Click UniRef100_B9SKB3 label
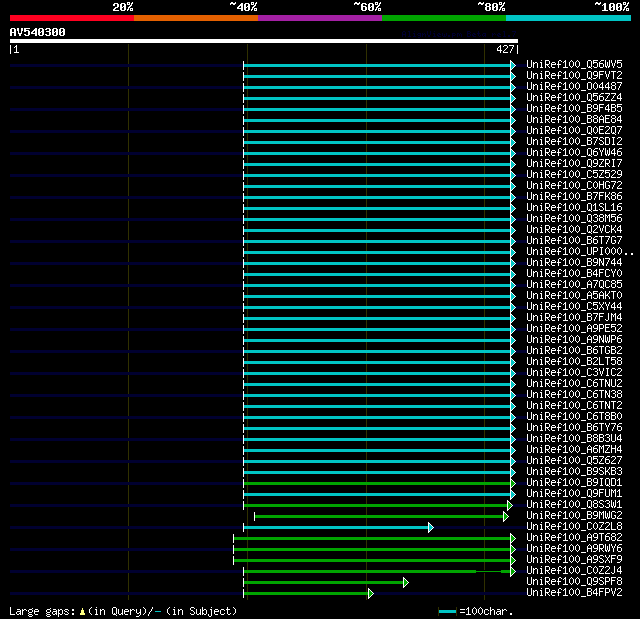This screenshot has height=619, width=640. coord(574,472)
